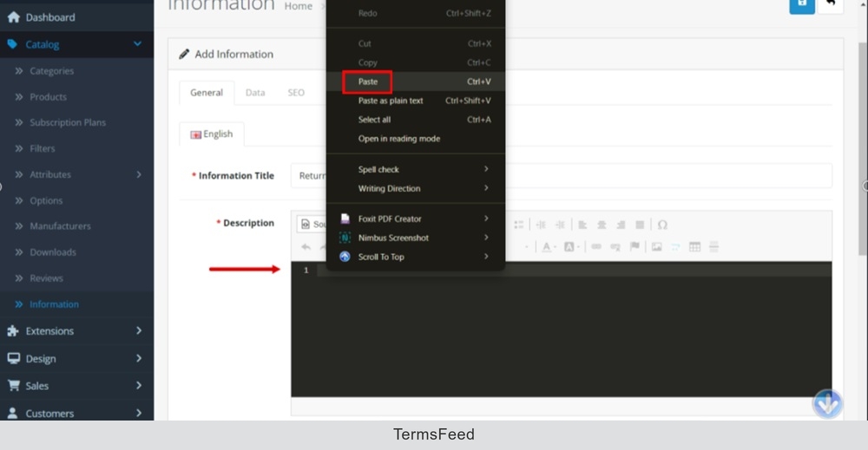Open the background color picker
The height and width of the screenshot is (450, 868).
pyautogui.click(x=571, y=246)
